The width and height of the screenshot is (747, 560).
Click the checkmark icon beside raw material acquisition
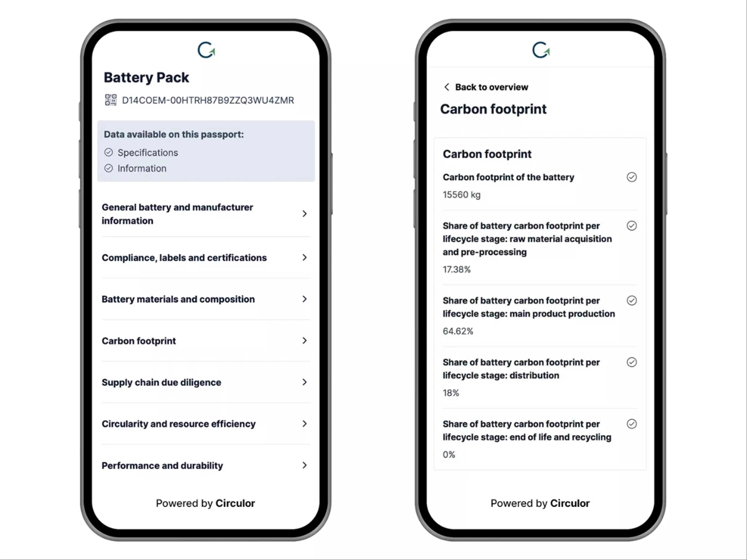[x=630, y=225]
